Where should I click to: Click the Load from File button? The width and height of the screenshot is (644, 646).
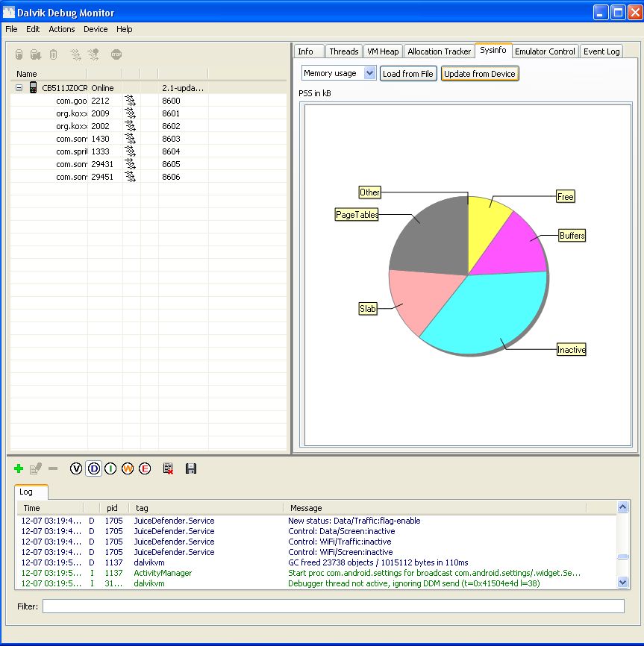[407, 74]
